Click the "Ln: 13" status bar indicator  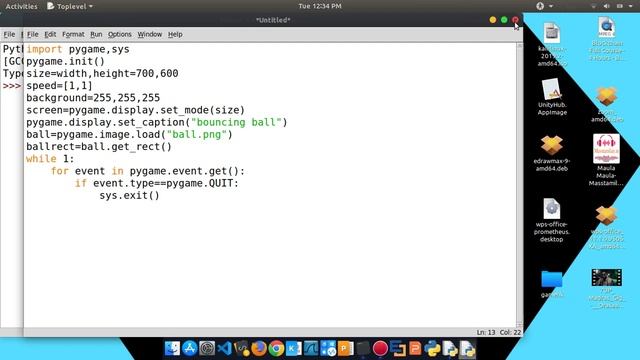pos(486,332)
